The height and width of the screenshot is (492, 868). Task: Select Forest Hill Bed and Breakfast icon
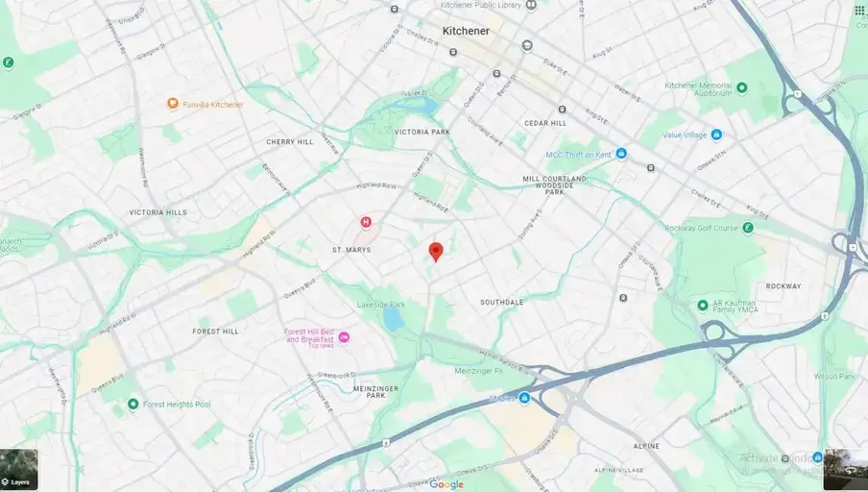click(x=344, y=337)
